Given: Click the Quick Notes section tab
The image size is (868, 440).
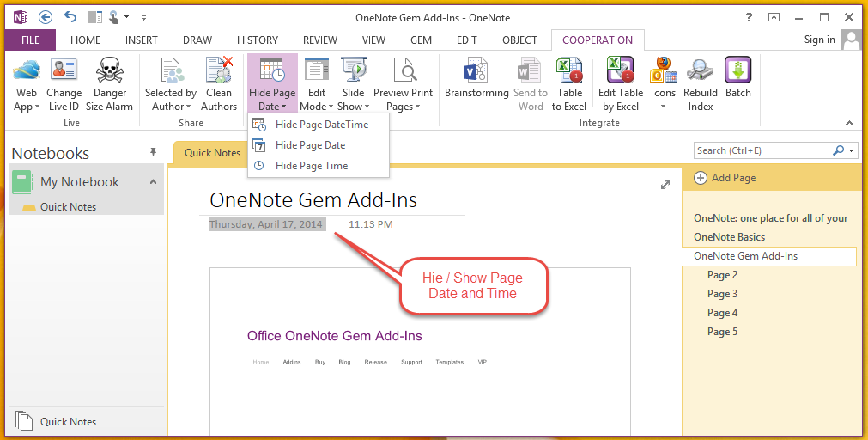Looking at the screenshot, I should click(212, 153).
